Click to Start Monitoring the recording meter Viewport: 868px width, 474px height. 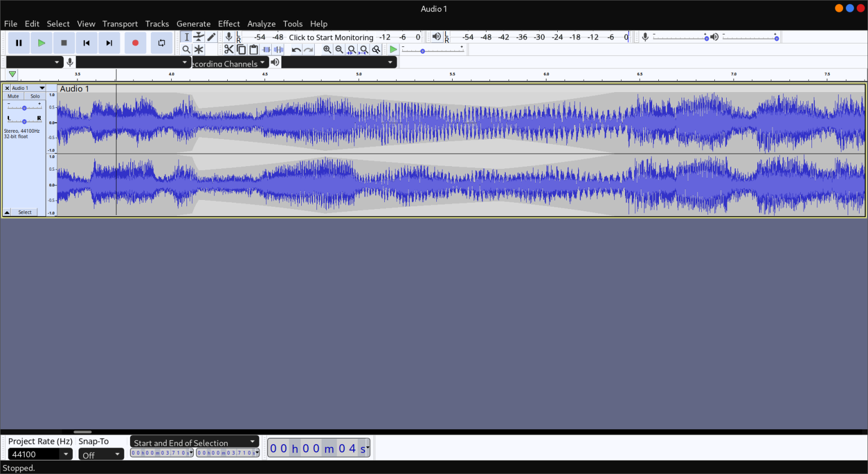point(332,37)
